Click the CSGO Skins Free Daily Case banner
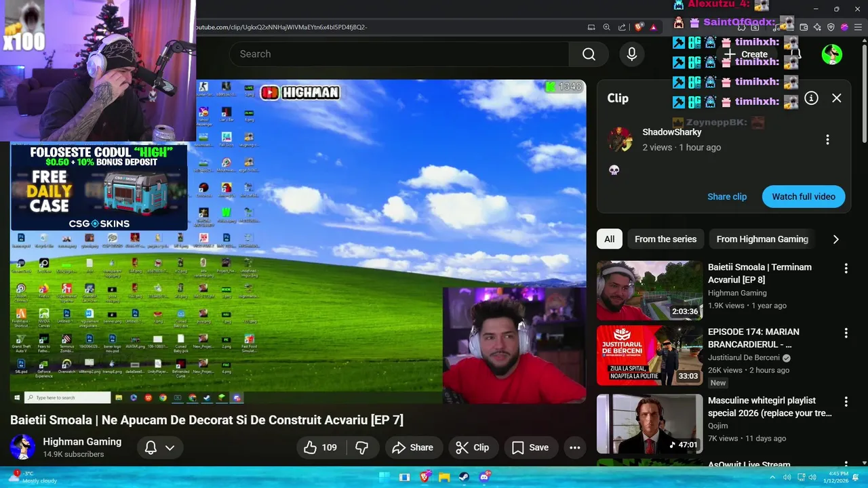This screenshot has width=868, height=488. pyautogui.click(x=99, y=187)
